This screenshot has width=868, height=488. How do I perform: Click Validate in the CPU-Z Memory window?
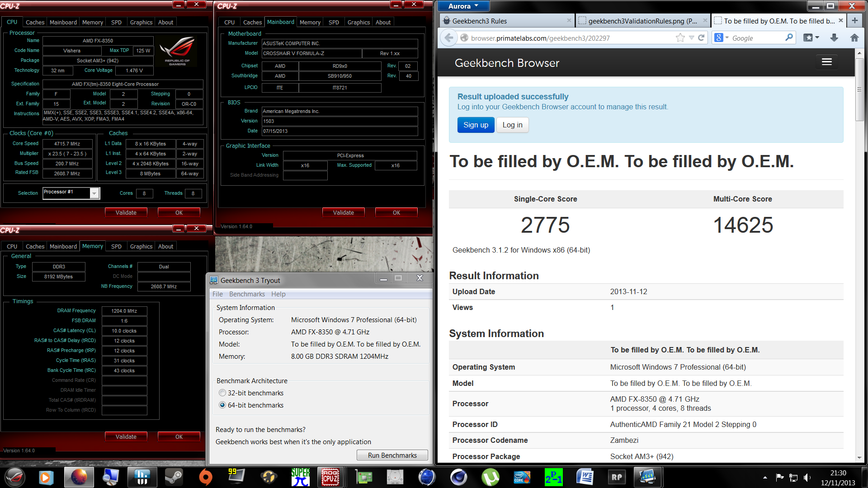pyautogui.click(x=126, y=436)
